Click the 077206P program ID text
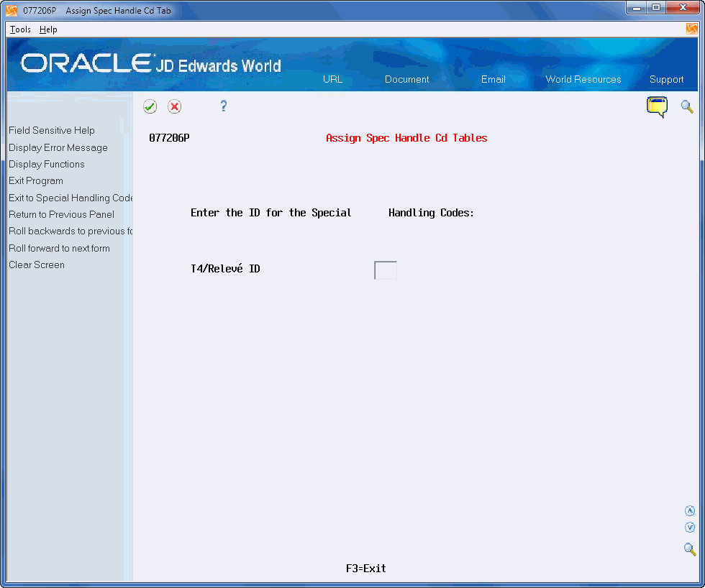The image size is (705, 588). coord(169,138)
